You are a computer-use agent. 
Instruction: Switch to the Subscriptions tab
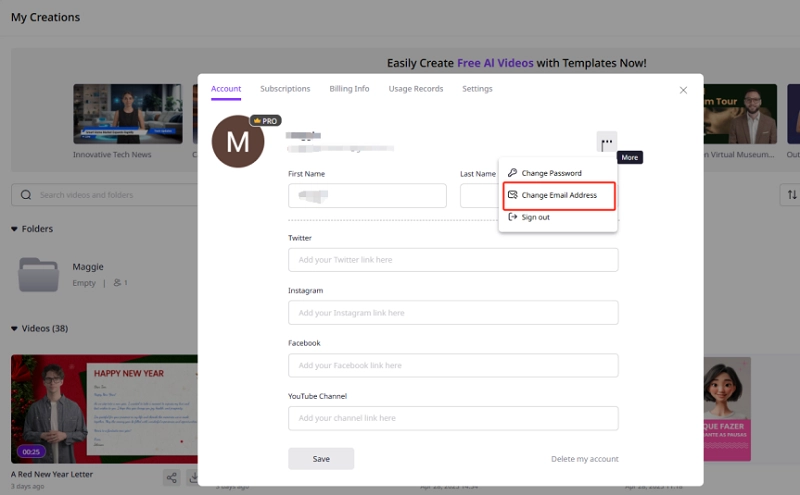[x=285, y=89]
